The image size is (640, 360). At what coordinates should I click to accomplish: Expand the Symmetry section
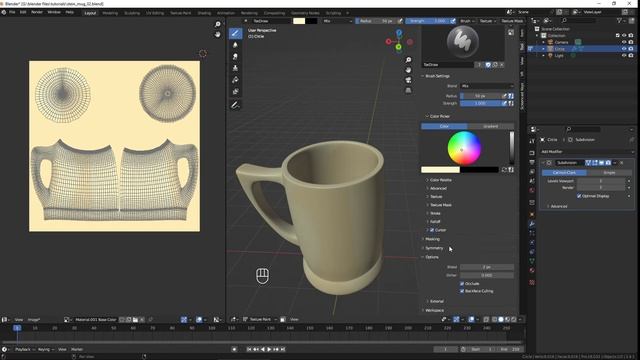pyautogui.click(x=433, y=248)
